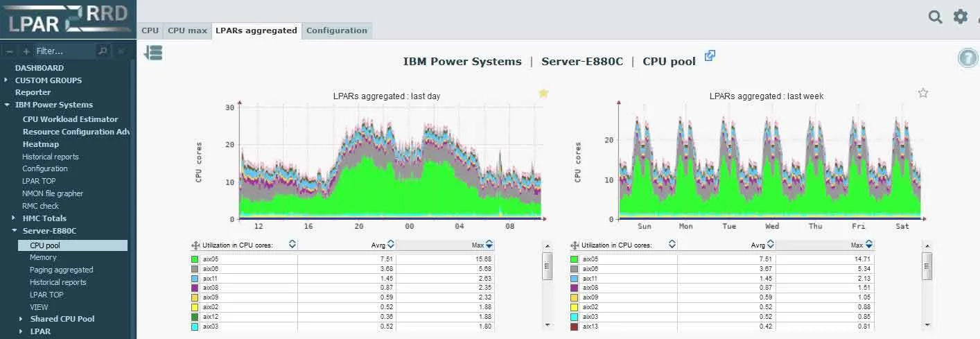Click the 15.68 max value for aix05
The width and height of the screenshot is (980, 339).
pyautogui.click(x=482, y=259)
